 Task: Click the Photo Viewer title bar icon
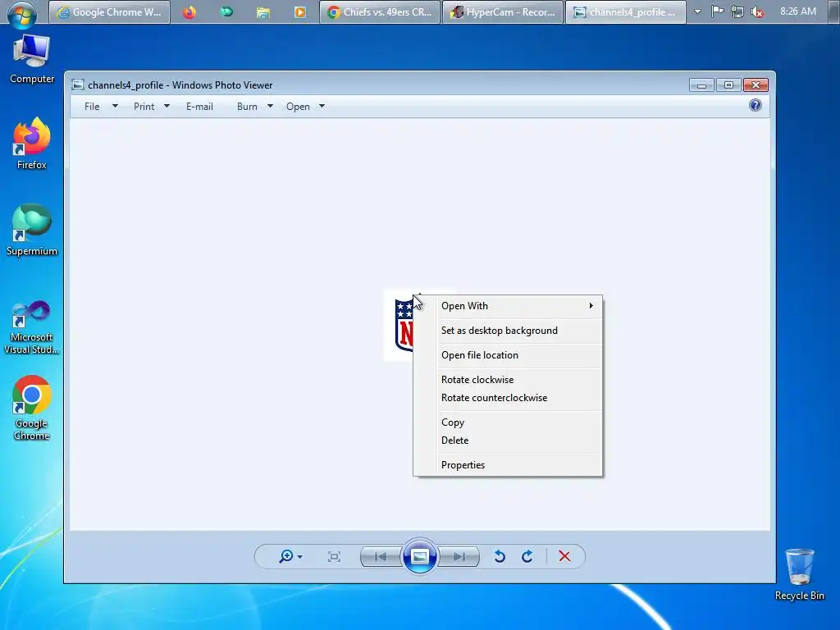pos(78,84)
